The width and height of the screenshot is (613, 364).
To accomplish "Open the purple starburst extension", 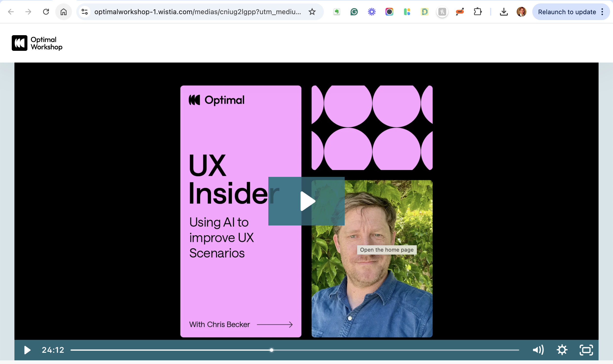I will (372, 11).
